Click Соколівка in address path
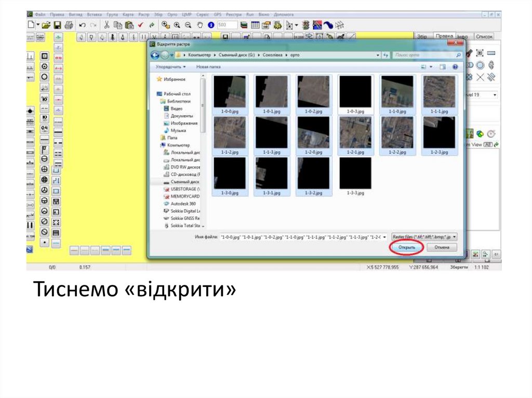The height and width of the screenshot is (398, 532). [272, 55]
